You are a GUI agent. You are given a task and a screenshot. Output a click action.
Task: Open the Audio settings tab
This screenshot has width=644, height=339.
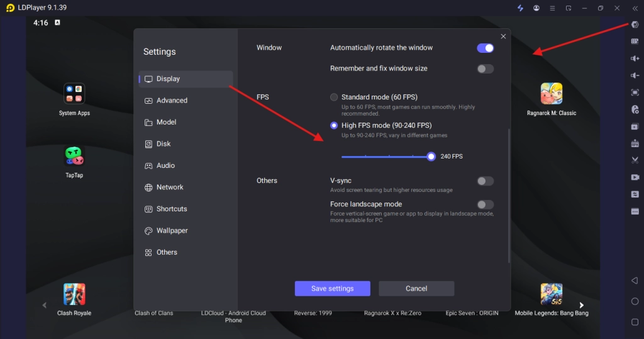pyautogui.click(x=186, y=165)
